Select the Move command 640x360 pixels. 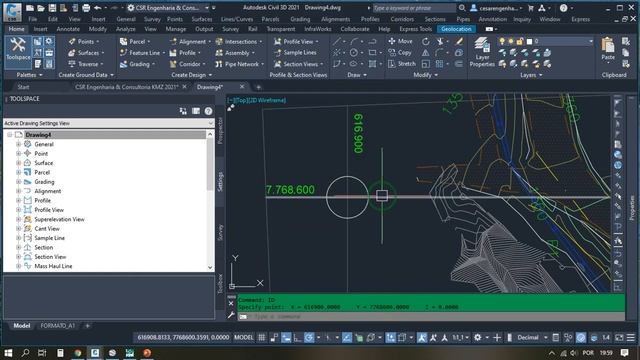pos(400,41)
